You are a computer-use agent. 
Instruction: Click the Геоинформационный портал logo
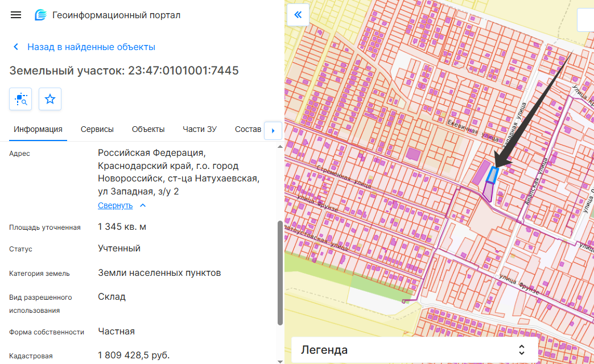pyautogui.click(x=41, y=15)
